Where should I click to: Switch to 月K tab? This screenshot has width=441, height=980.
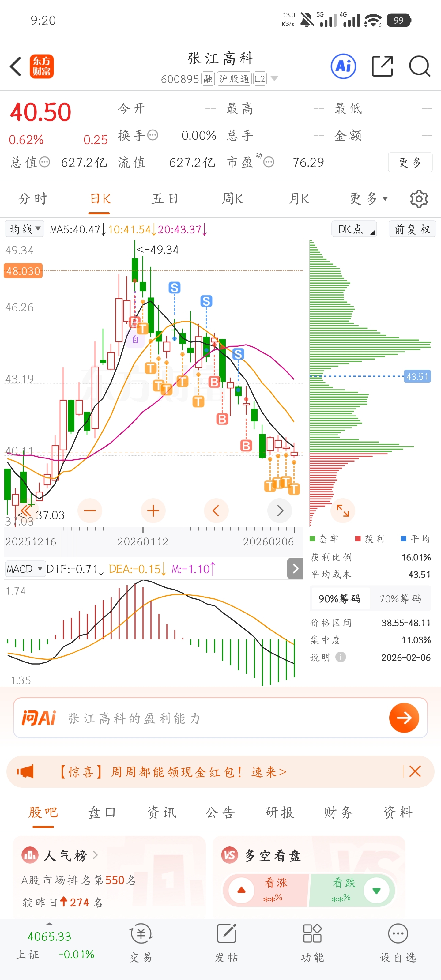pos(299,198)
